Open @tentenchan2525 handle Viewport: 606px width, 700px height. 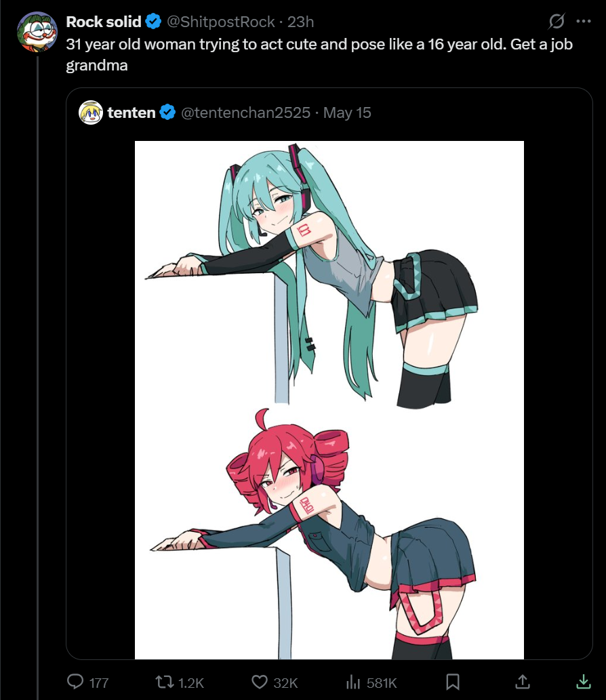[245, 112]
